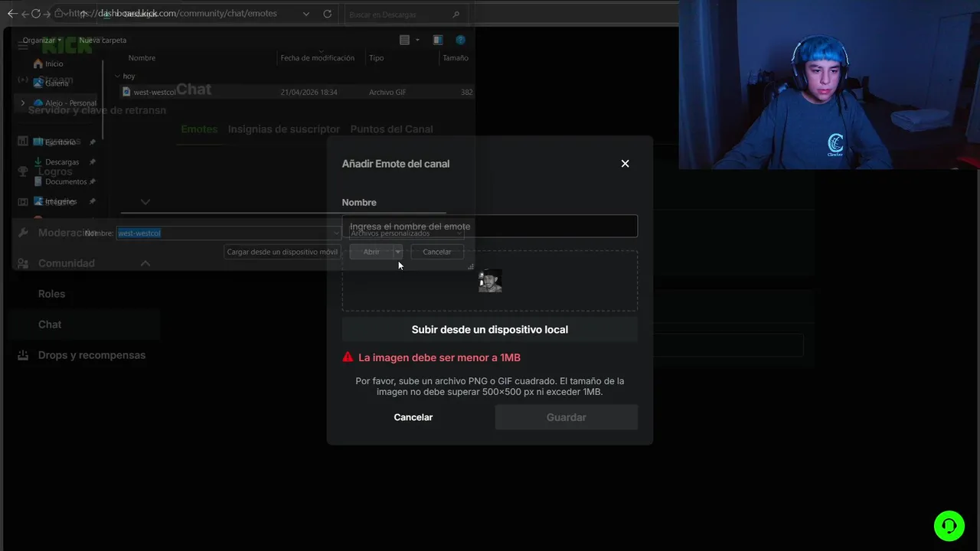Select Chat in the Kick sidebar
The width and height of the screenshot is (980, 551).
tap(50, 324)
